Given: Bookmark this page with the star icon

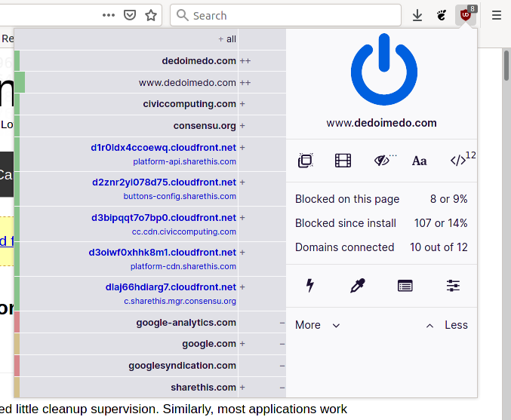Looking at the screenshot, I should click(151, 15).
